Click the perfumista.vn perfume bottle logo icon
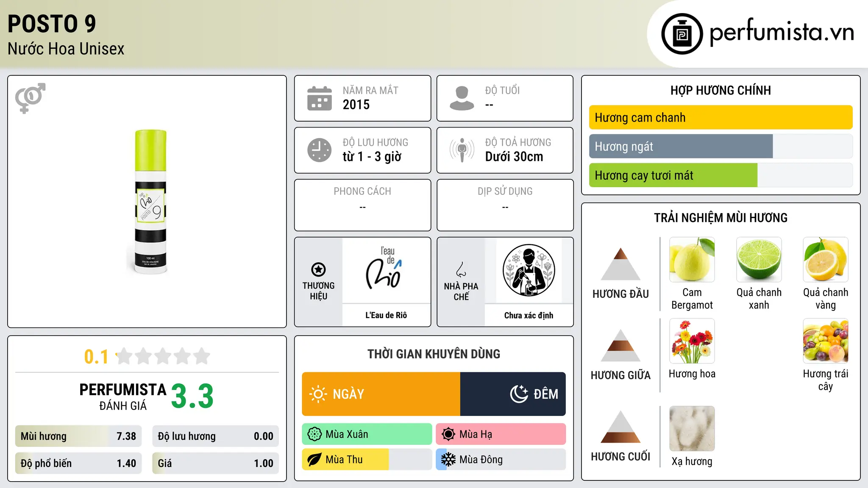 (682, 34)
